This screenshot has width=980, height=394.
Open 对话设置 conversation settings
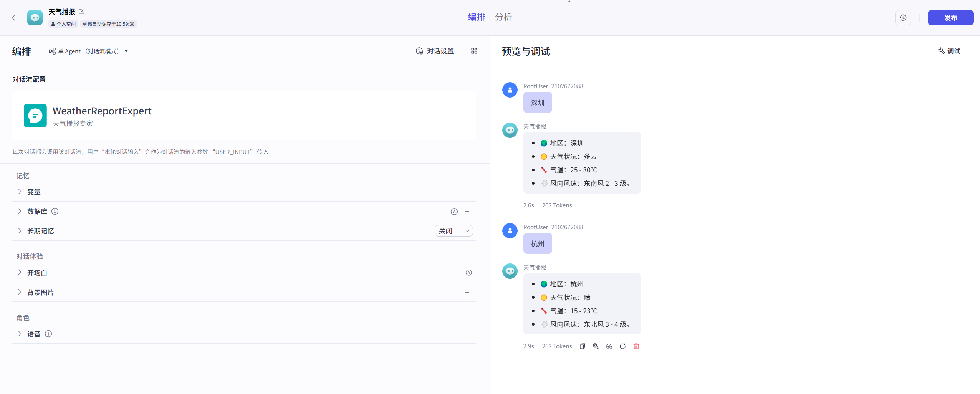point(435,51)
